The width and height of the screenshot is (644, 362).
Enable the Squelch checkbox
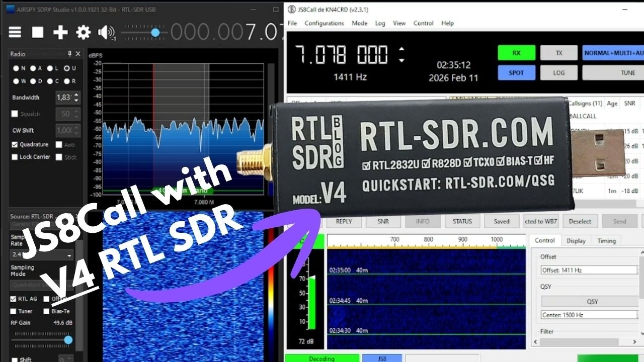(x=16, y=114)
